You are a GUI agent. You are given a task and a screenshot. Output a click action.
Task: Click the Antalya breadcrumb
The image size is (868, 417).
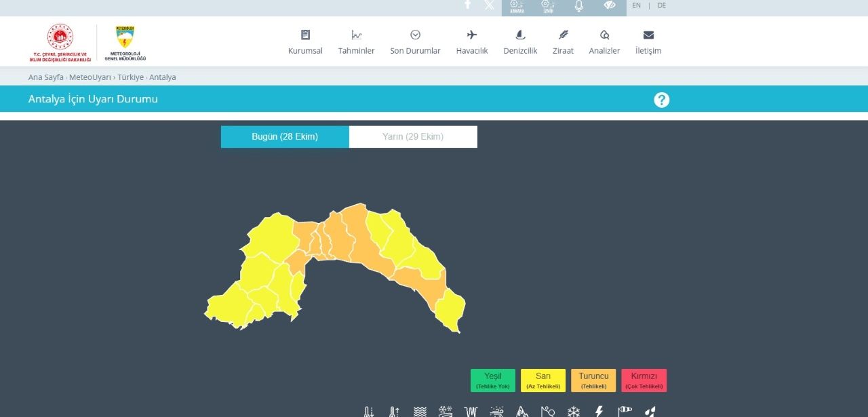coord(163,77)
